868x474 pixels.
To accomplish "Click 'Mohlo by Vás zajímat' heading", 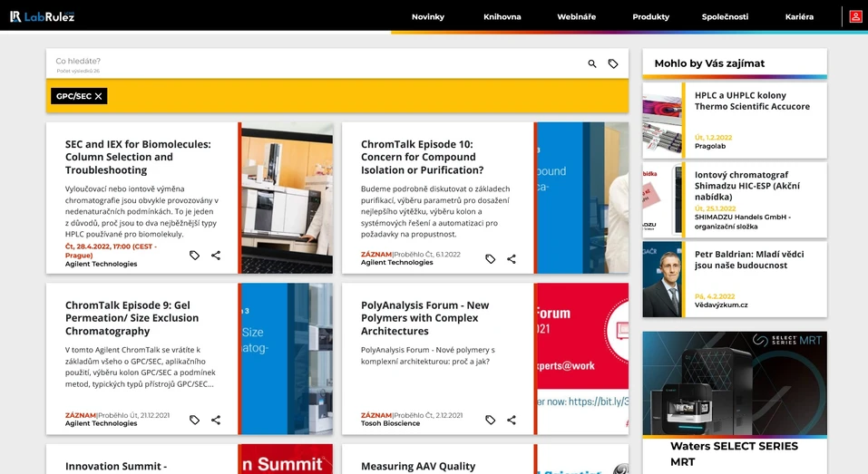I will click(709, 63).
